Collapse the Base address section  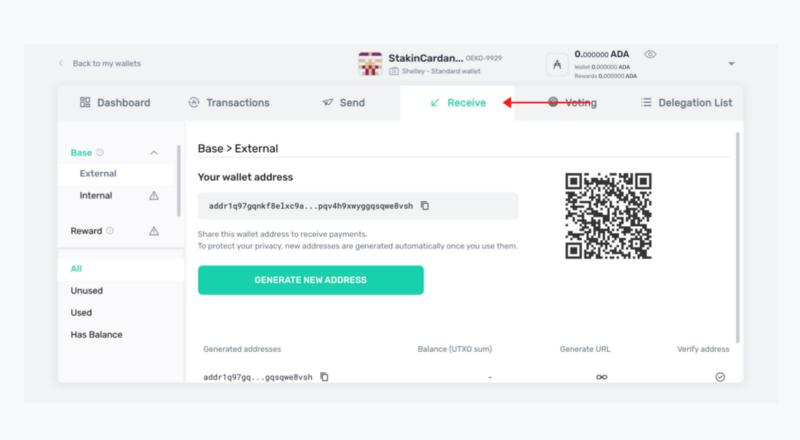pos(154,153)
